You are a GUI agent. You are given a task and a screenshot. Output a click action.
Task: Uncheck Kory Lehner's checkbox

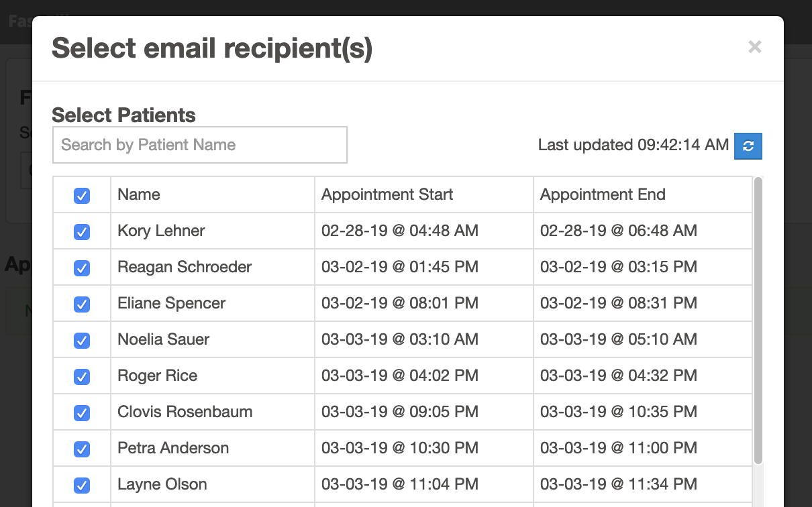coord(82,231)
